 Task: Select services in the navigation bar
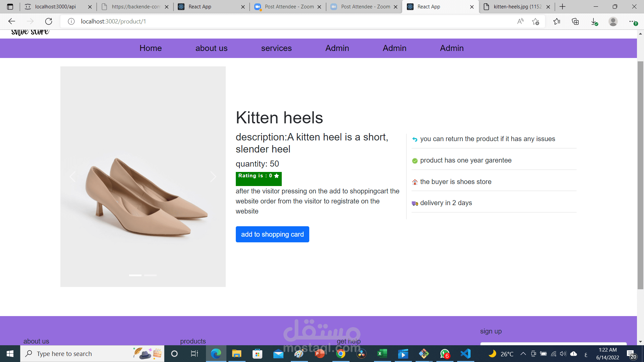(276, 48)
